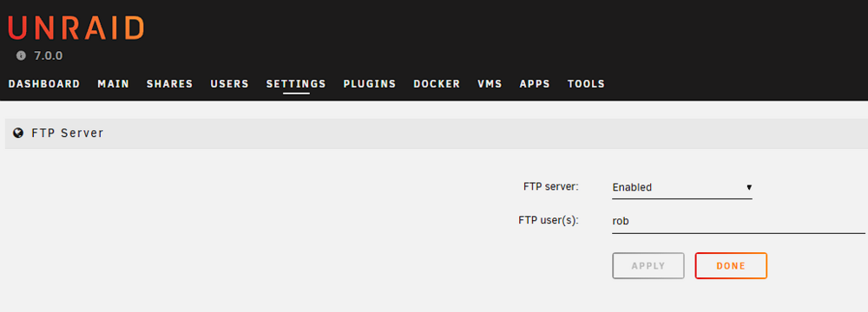
Task: Open the Main tab
Action: [114, 84]
